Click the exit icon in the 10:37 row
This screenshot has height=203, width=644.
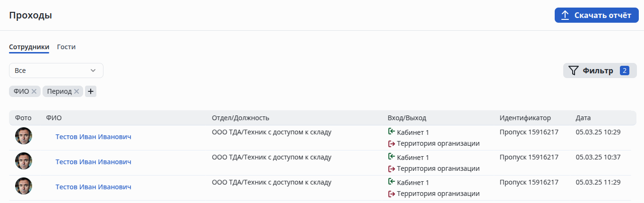[391, 169]
